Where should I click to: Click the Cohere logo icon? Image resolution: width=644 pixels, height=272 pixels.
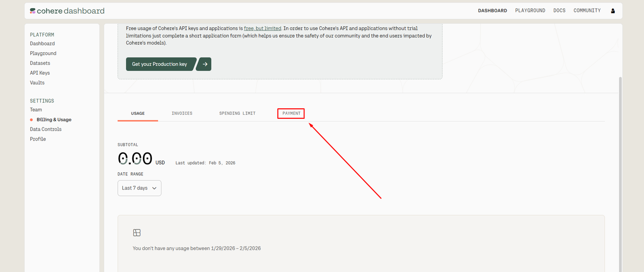33,11
